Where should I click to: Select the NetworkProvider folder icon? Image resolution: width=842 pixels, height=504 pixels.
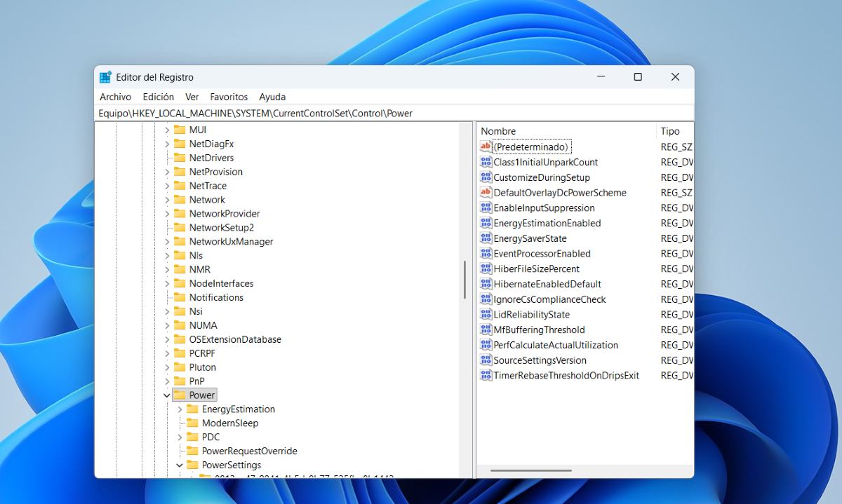click(x=180, y=214)
